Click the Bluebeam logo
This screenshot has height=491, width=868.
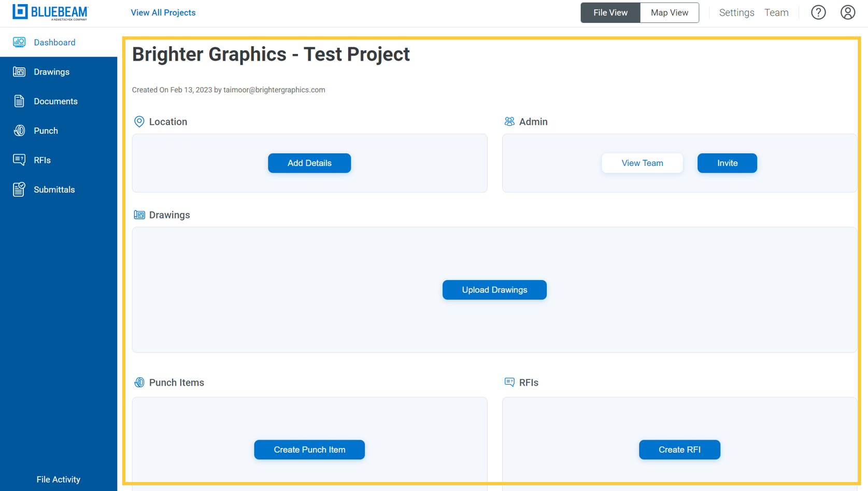point(49,12)
